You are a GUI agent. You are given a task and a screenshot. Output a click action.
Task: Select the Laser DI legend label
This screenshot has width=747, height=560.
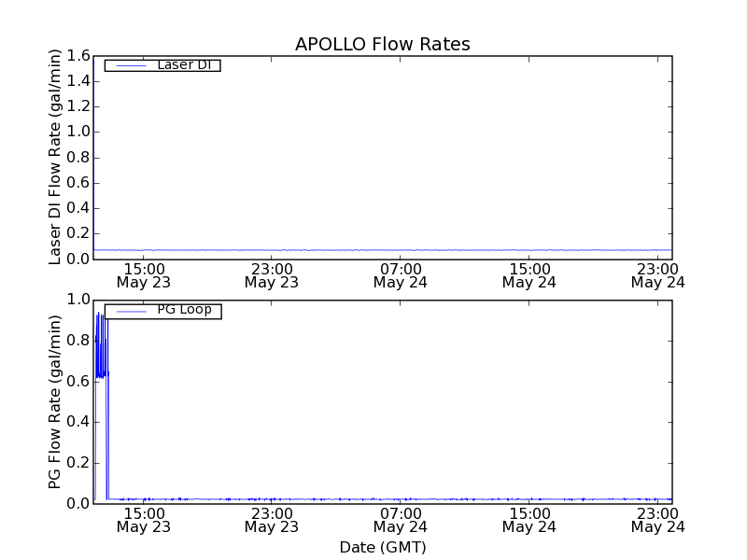pos(183,65)
